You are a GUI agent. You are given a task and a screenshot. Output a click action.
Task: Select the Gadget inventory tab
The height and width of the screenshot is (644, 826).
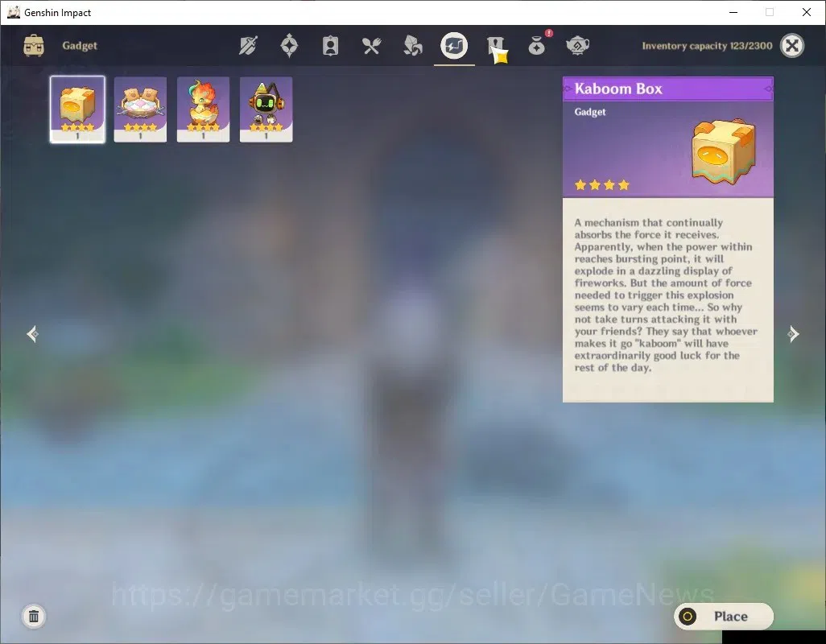point(454,46)
